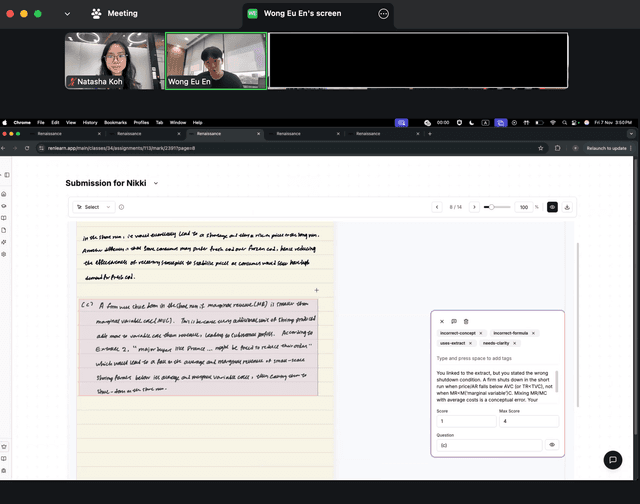Remove the incorrect-concept tag
Image resolution: width=640 pixels, height=504 pixels.
point(481,333)
